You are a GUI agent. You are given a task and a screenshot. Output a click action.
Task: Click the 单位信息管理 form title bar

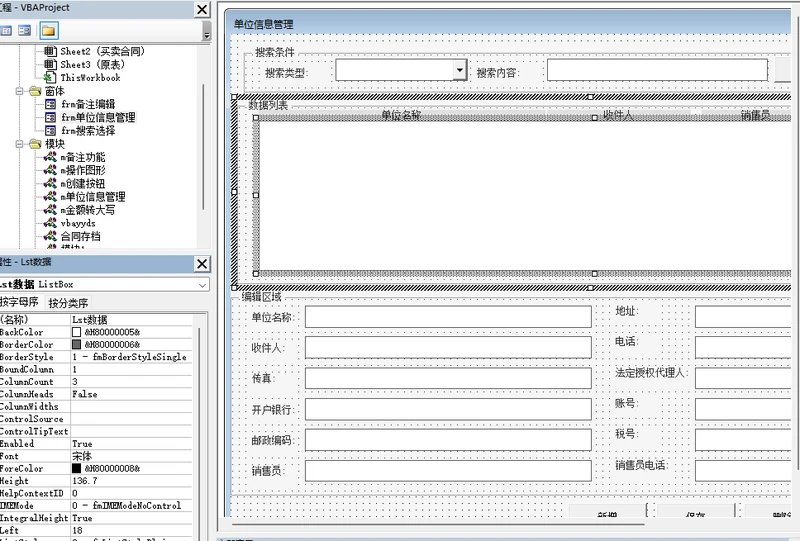(x=510, y=23)
